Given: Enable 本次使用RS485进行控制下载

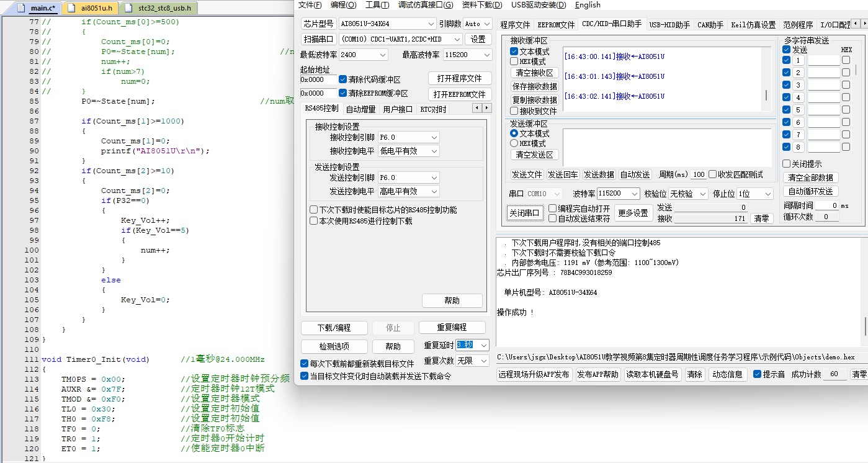Looking at the screenshot, I should pos(313,220).
